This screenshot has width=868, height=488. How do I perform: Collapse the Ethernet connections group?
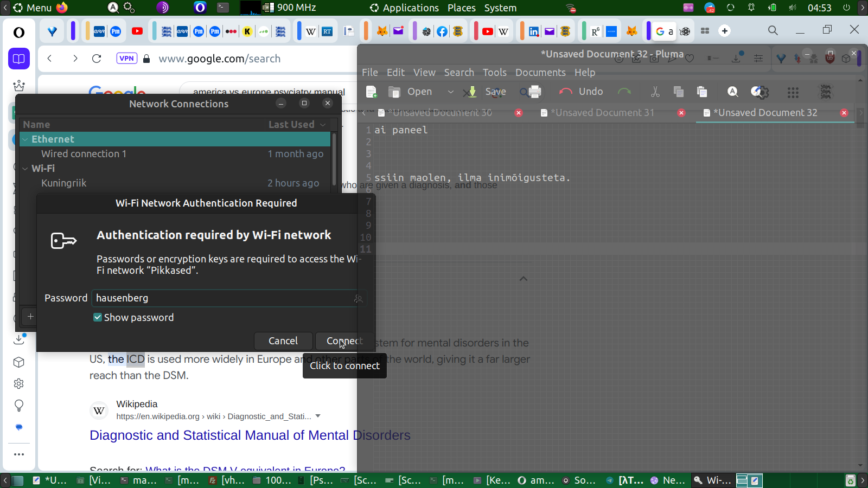25,139
